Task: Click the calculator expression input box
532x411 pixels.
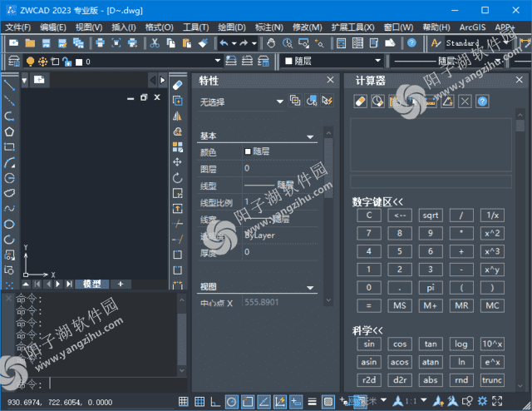Action: click(x=431, y=181)
